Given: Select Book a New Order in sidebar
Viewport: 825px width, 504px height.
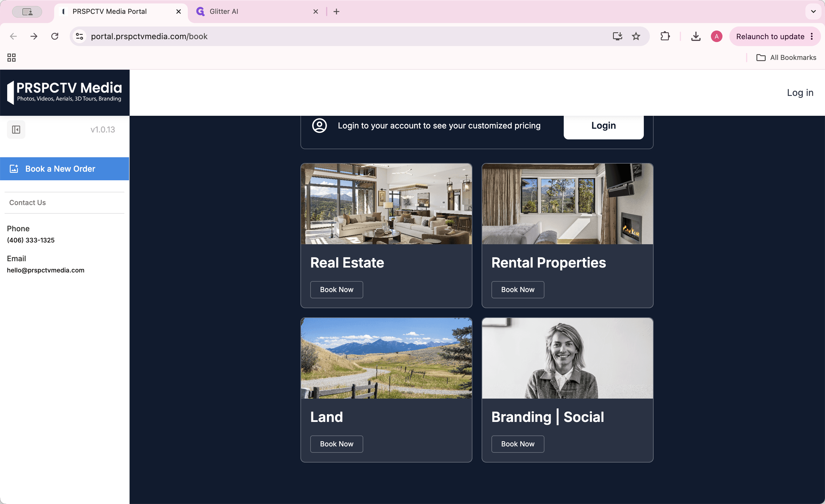Looking at the screenshot, I should pyautogui.click(x=65, y=169).
